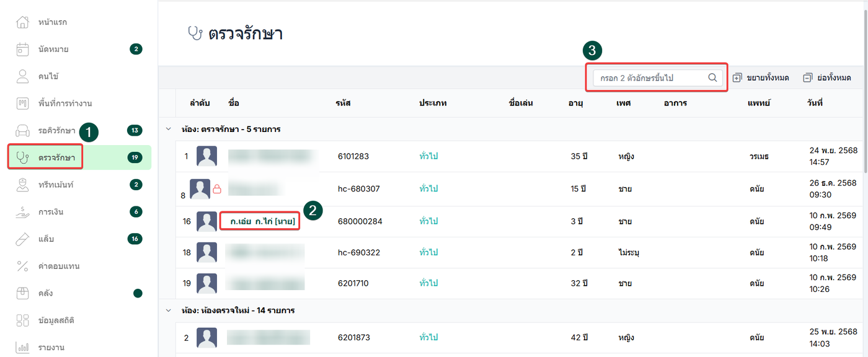Click the red lock icon on row 8
Image resolution: width=868 pixels, height=357 pixels.
click(217, 189)
